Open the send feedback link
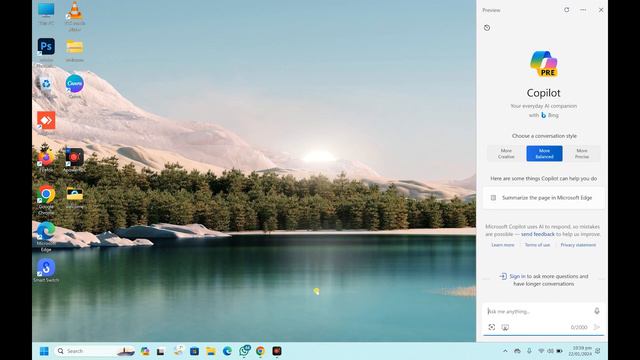Screen dimensions: 640x360 point(538,234)
